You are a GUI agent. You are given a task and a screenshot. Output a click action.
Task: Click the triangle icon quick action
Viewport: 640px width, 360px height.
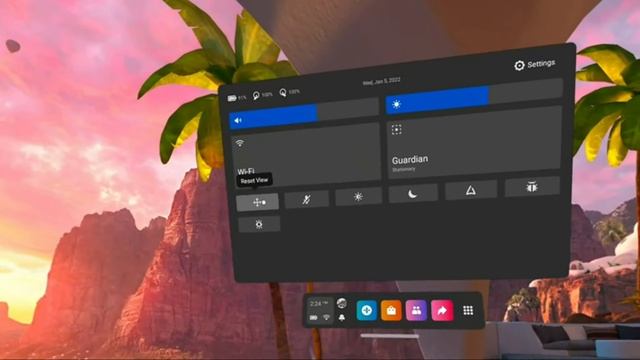[x=471, y=190]
